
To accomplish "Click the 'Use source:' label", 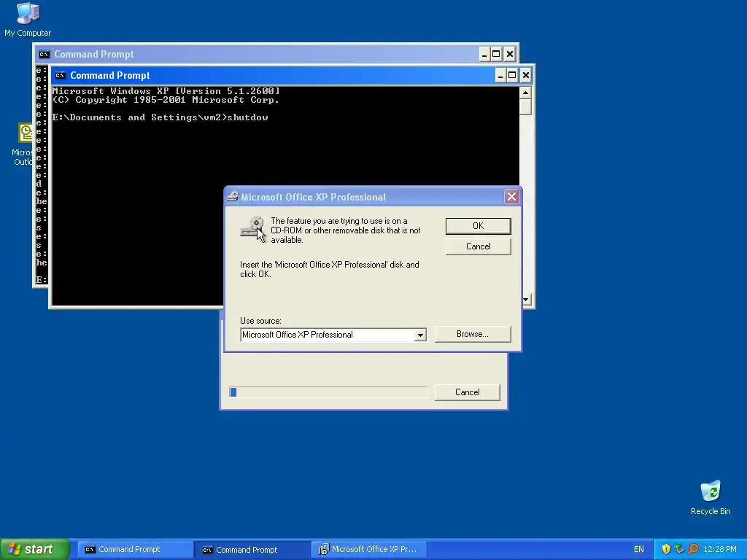I will pos(260,321).
